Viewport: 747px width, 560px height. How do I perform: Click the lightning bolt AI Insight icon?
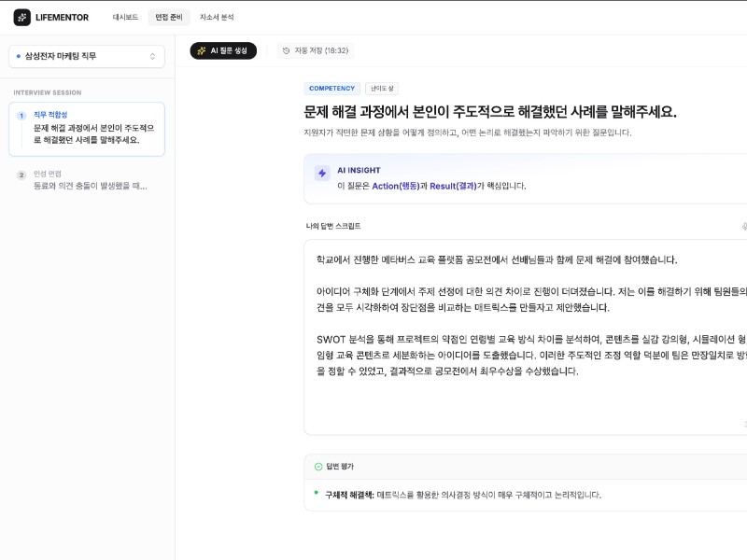[322, 173]
